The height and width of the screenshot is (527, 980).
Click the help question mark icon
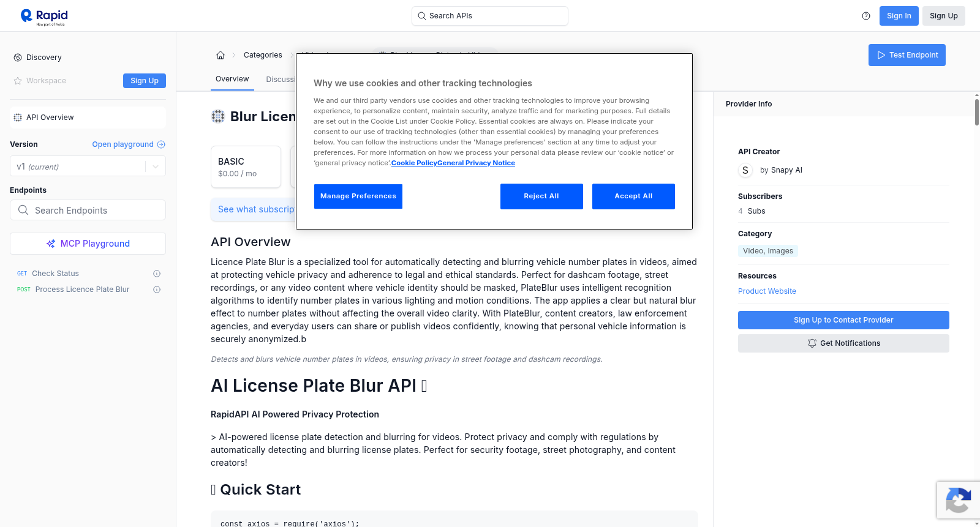click(866, 16)
